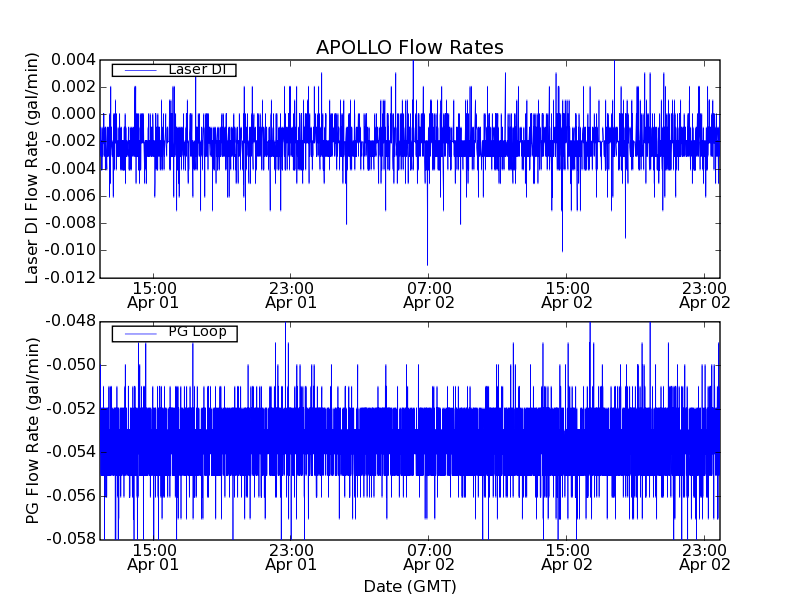The width and height of the screenshot is (800, 600).
Task: Click "15:00 Apr 02" tick under Laser DI plot
Action: 567,295
